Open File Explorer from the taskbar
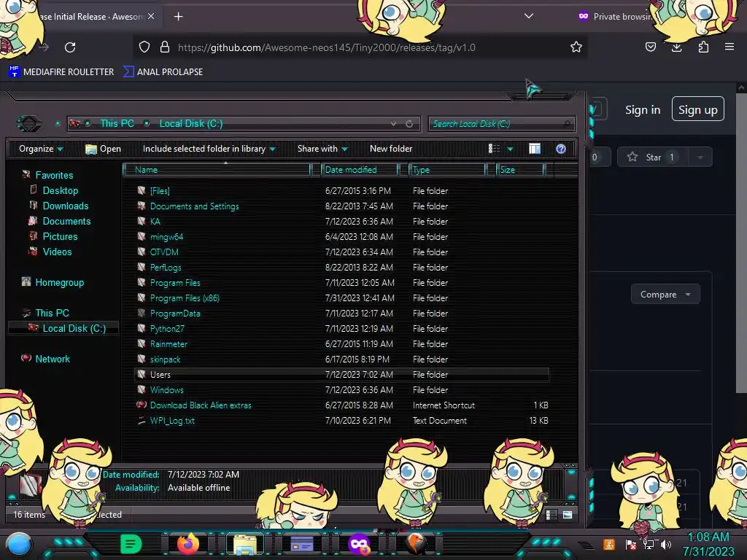The height and width of the screenshot is (560, 747). coord(245,544)
